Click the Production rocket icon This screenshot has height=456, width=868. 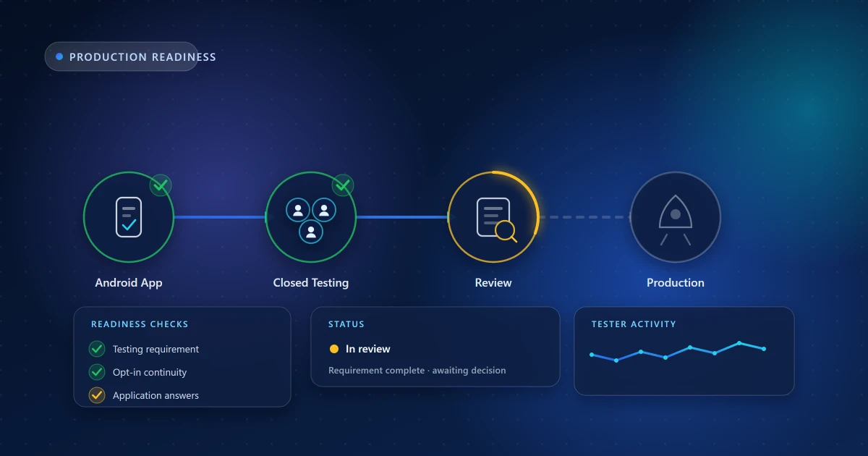[x=676, y=220]
